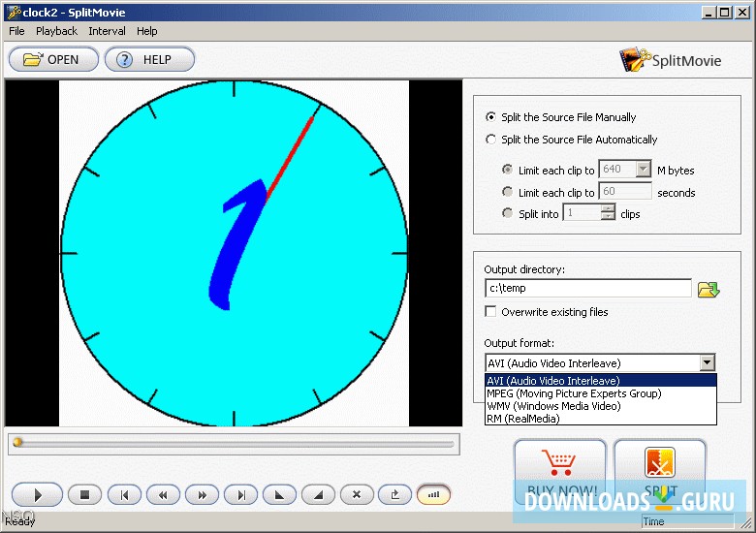Close the SplitMovie window

coord(743,12)
